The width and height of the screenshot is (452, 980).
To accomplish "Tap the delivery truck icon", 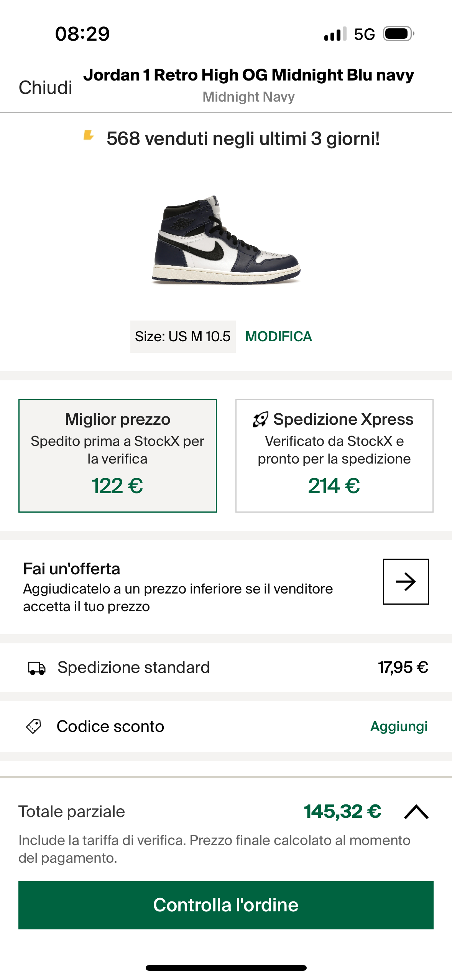I will point(37,668).
